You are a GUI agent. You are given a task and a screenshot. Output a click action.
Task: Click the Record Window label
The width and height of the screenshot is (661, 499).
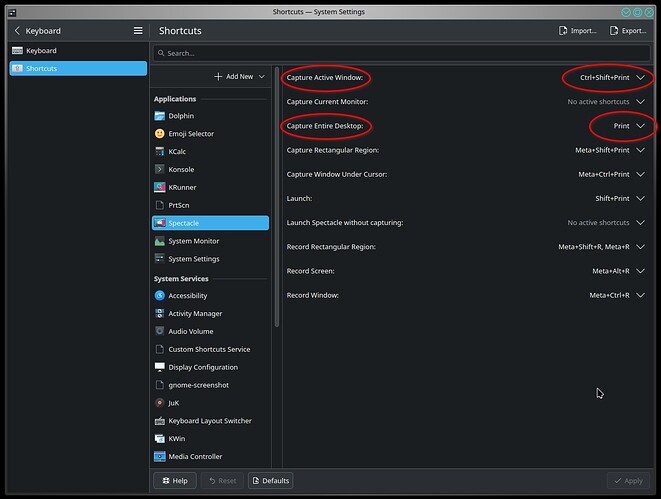(312, 295)
